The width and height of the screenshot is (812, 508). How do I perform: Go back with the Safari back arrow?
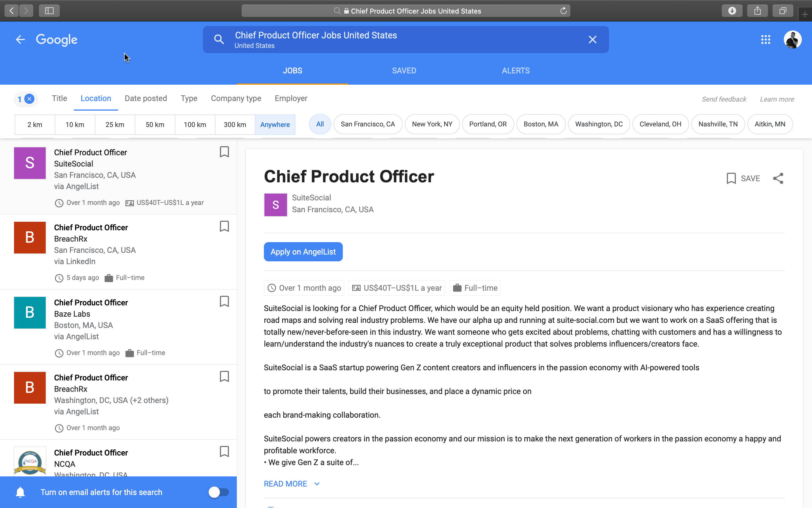[12, 11]
